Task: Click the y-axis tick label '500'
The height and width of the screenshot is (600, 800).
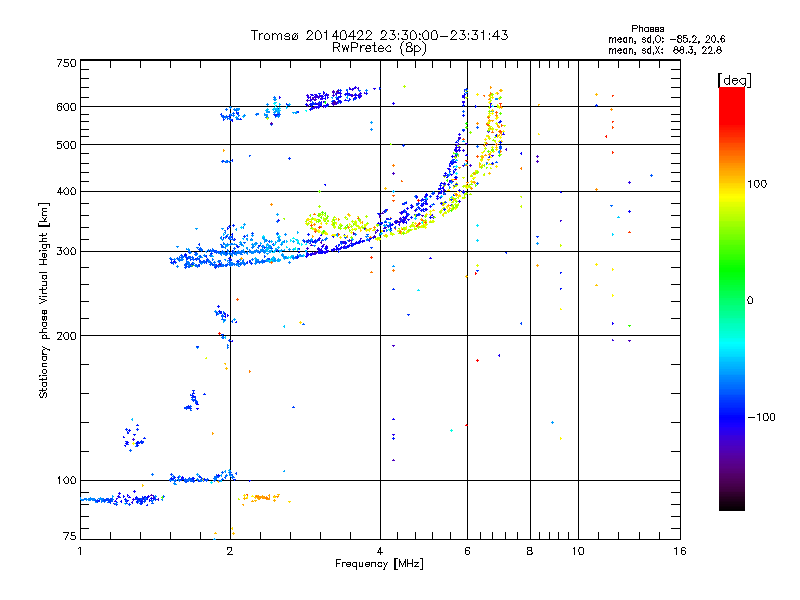Action: [66, 145]
